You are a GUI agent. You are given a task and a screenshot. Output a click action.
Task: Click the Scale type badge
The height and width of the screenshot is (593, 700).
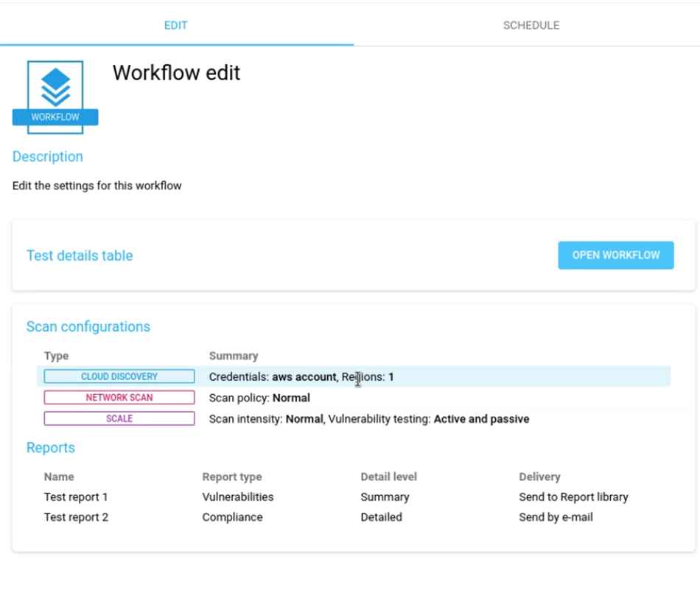pyautogui.click(x=119, y=418)
